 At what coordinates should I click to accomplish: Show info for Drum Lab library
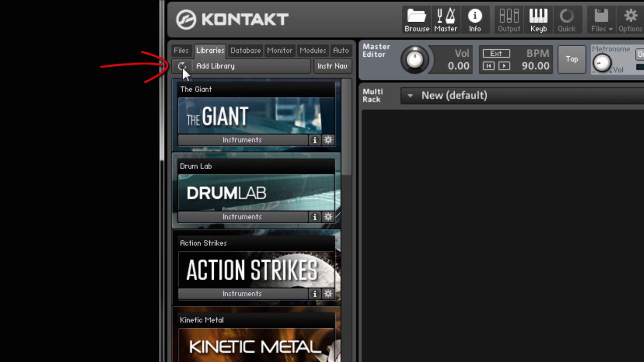pyautogui.click(x=315, y=217)
